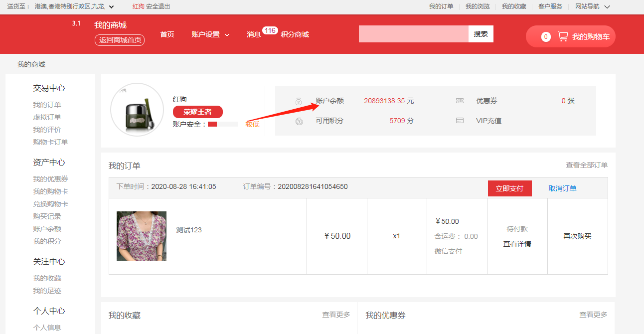Click the message count badge 116
644x334 pixels.
click(x=270, y=30)
